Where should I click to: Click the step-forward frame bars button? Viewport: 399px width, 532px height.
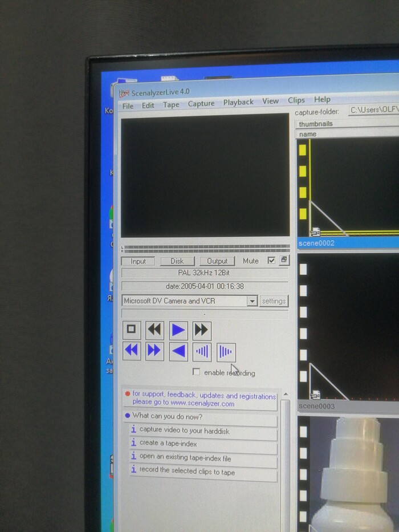(x=226, y=352)
